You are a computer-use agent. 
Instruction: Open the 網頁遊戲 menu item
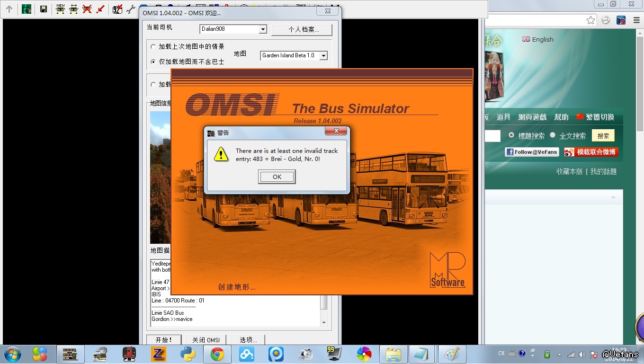(x=532, y=117)
